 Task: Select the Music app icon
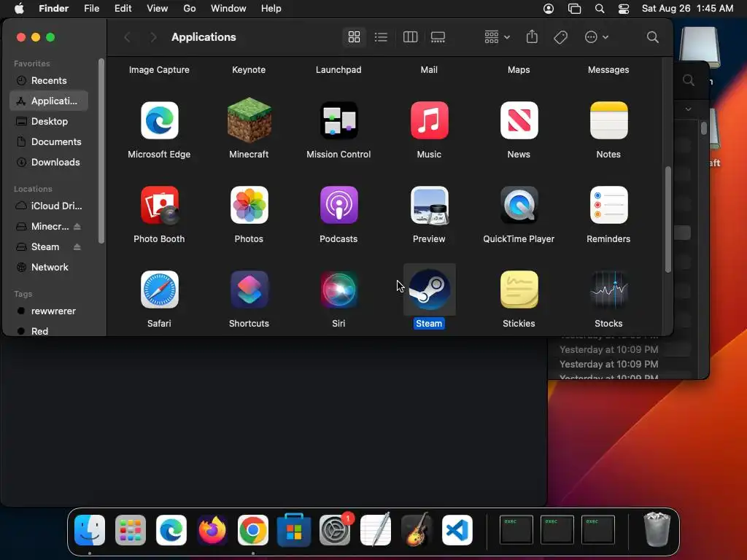429,120
